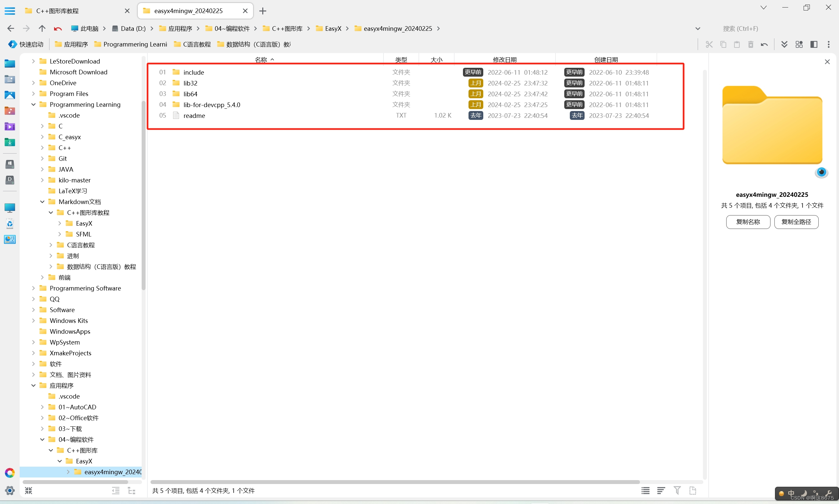
Task: Click the Paste icon in the toolbar
Action: coord(737,44)
